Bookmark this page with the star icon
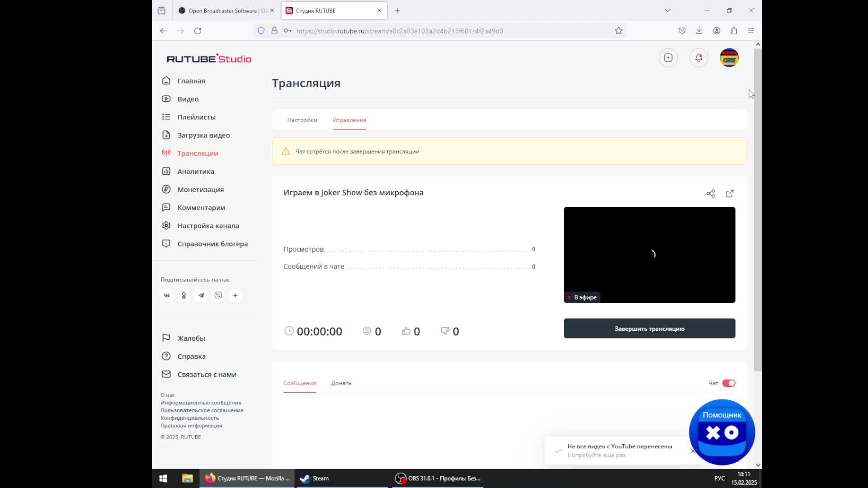Screen dimensions: 868x488 [618, 31]
